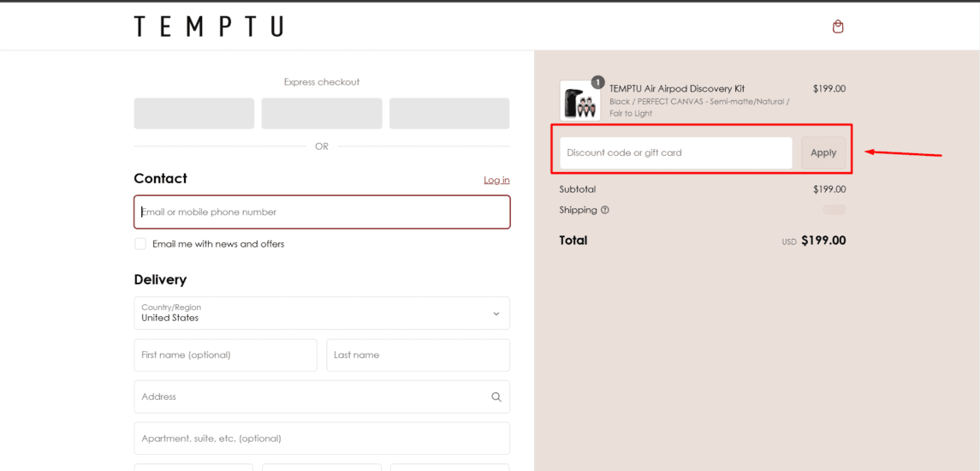Click the Log in link
Image resolution: width=980 pixels, height=471 pixels.
(x=496, y=180)
